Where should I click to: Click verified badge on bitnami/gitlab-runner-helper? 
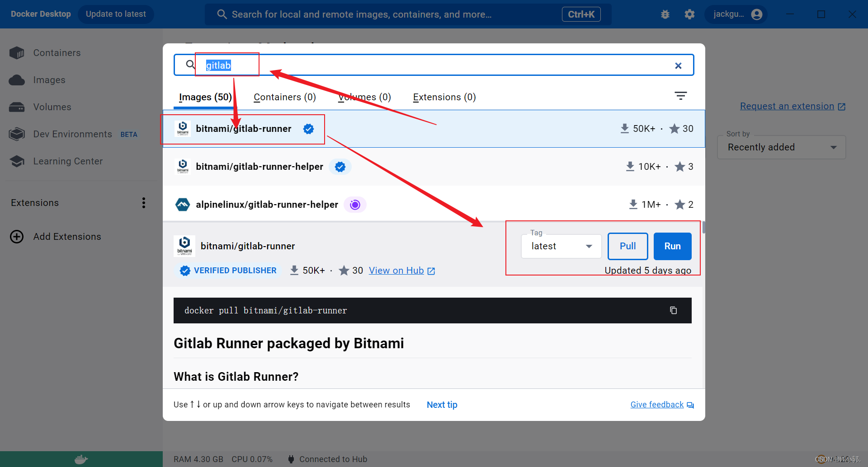340,167
